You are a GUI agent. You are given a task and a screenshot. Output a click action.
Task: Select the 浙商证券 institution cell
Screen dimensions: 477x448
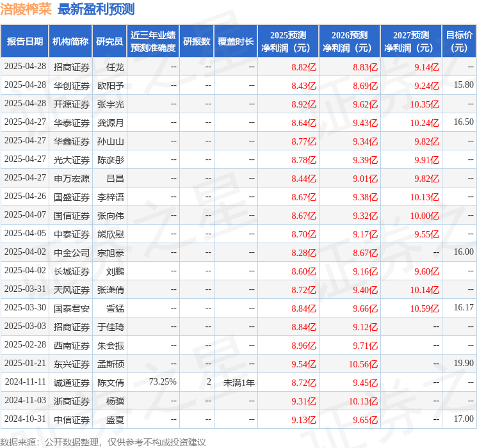72,401
